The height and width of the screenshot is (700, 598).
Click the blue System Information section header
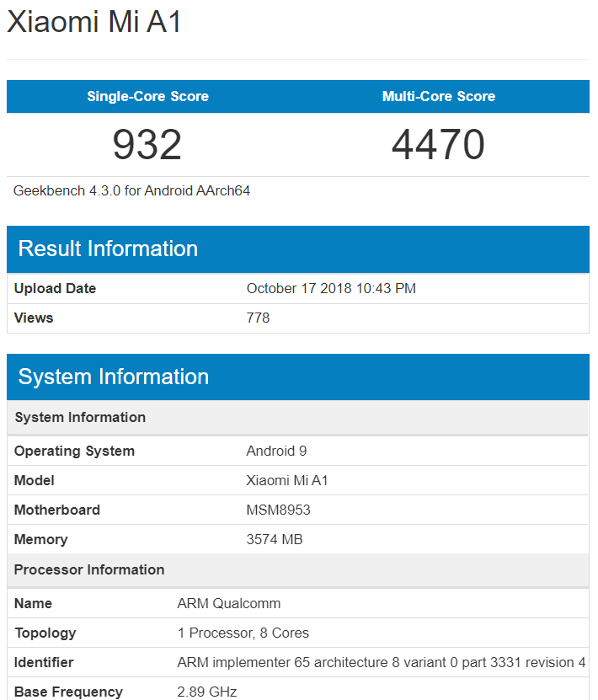[x=298, y=377]
